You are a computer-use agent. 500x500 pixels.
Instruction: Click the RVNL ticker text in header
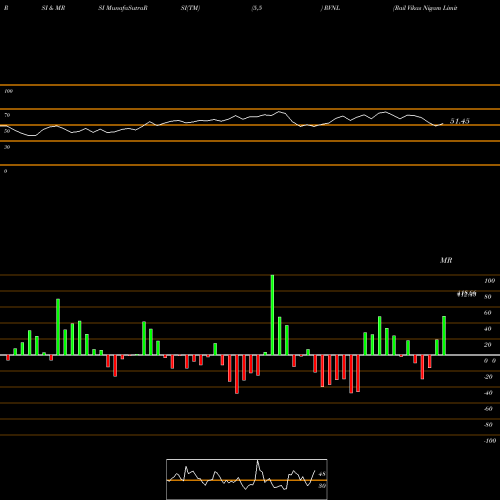(x=332, y=8)
